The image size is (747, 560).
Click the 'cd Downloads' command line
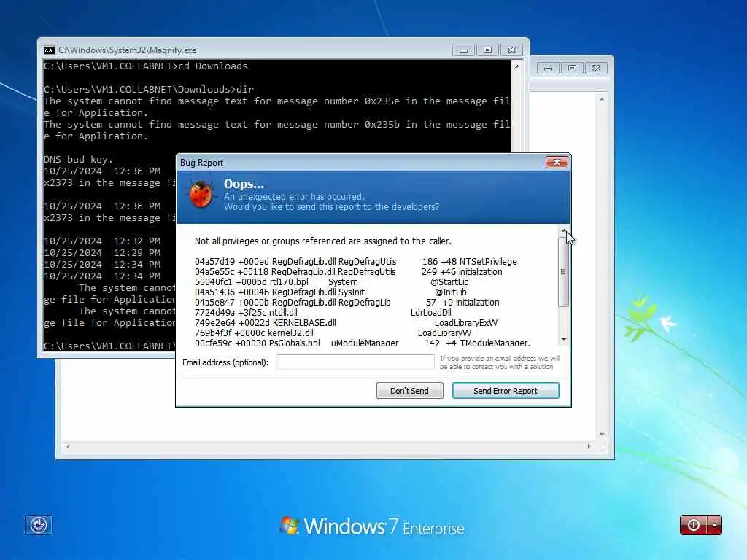(146, 66)
